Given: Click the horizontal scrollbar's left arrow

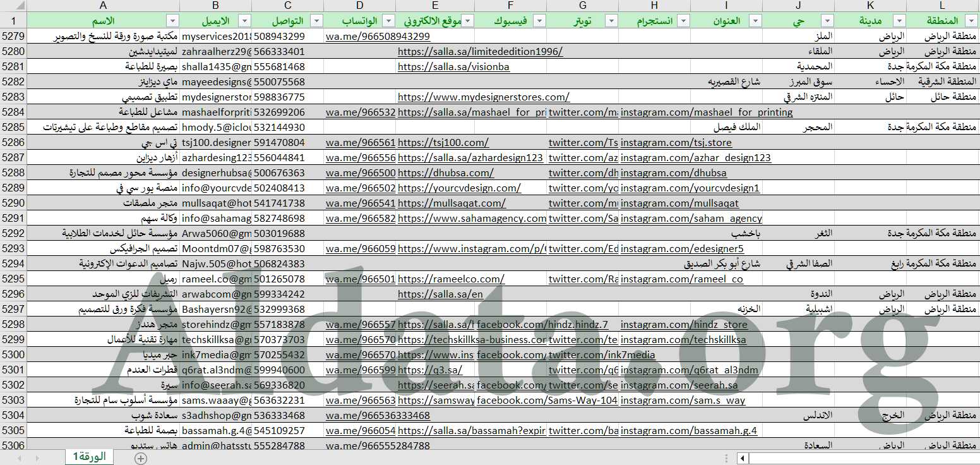Looking at the screenshot, I should click(742, 459).
